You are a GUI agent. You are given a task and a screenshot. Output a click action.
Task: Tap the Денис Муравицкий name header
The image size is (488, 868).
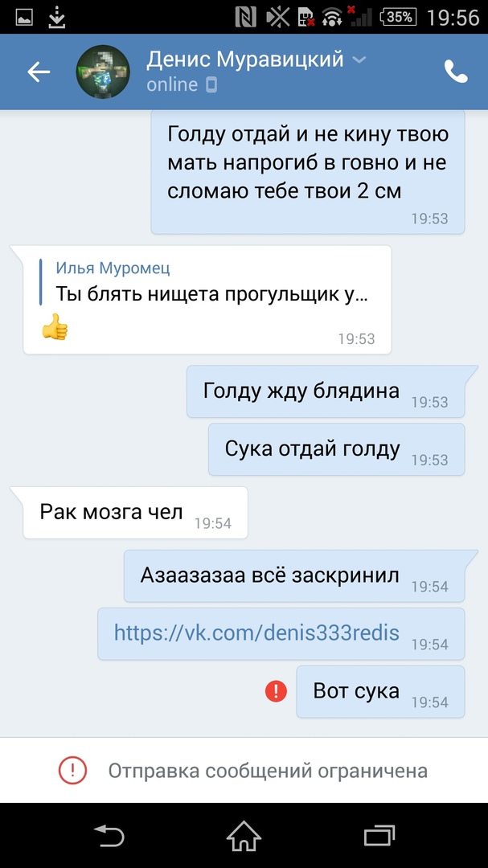(x=245, y=59)
